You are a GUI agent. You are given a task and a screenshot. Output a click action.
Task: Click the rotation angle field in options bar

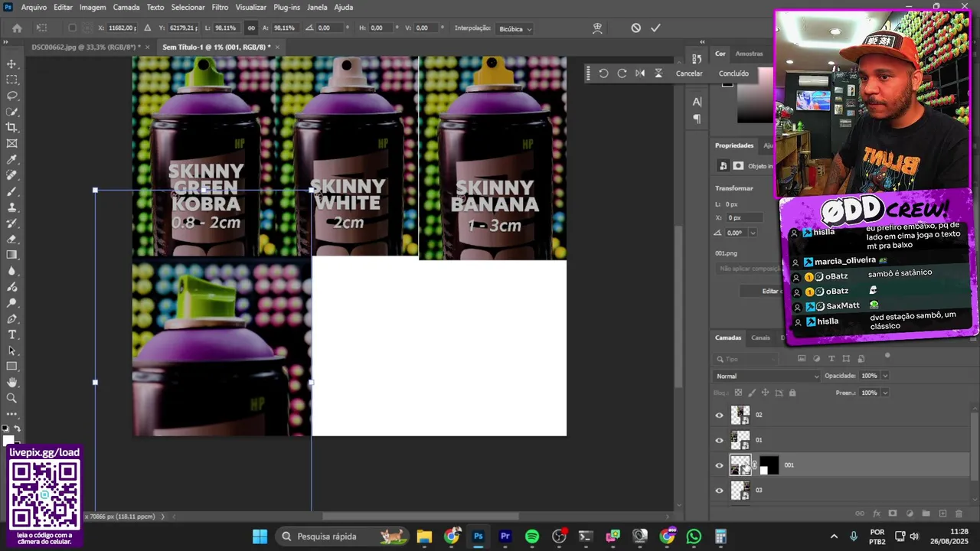pos(328,28)
